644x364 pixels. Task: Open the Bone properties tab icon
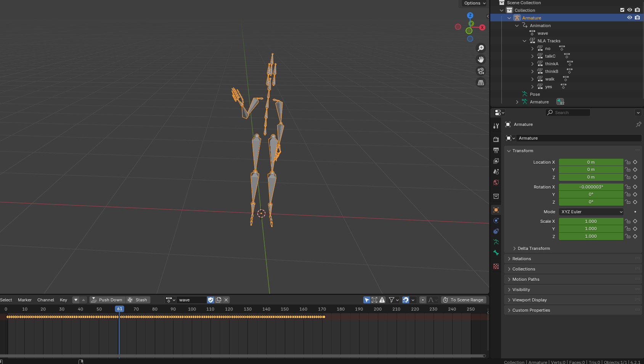point(496,253)
